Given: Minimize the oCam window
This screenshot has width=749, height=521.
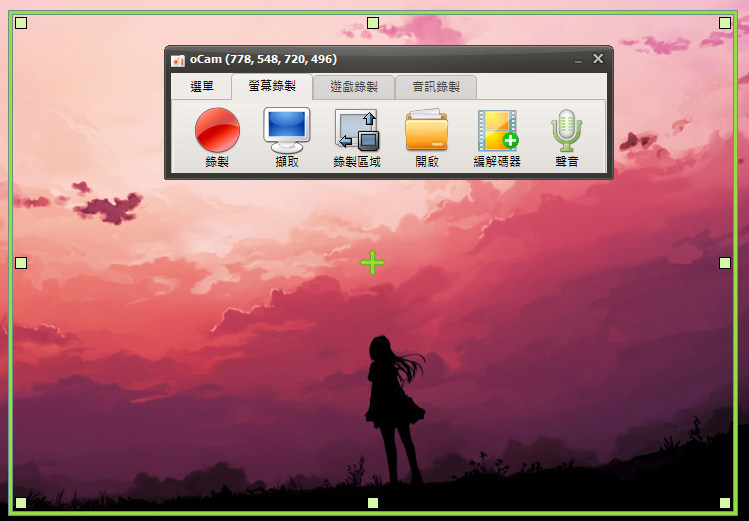Looking at the screenshot, I should [x=578, y=60].
